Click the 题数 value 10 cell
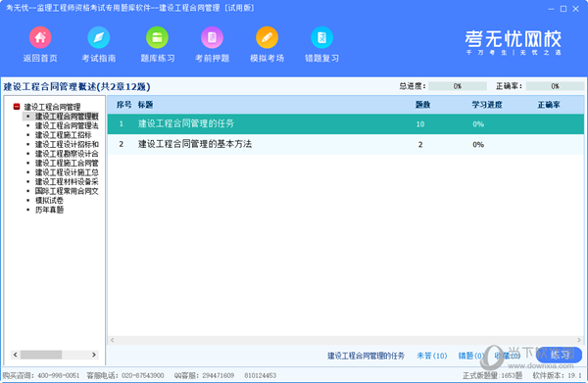588x383 pixels. point(420,124)
